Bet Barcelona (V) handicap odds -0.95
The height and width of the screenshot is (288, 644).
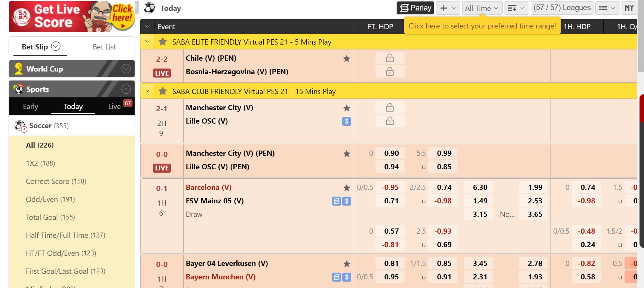390,187
